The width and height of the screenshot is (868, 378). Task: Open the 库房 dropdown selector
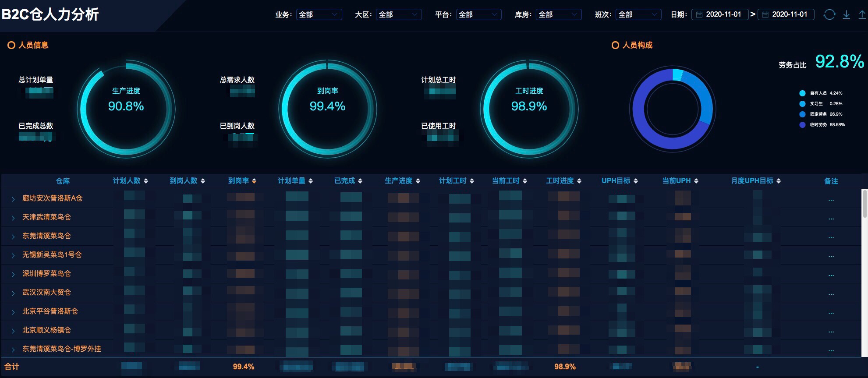(558, 14)
